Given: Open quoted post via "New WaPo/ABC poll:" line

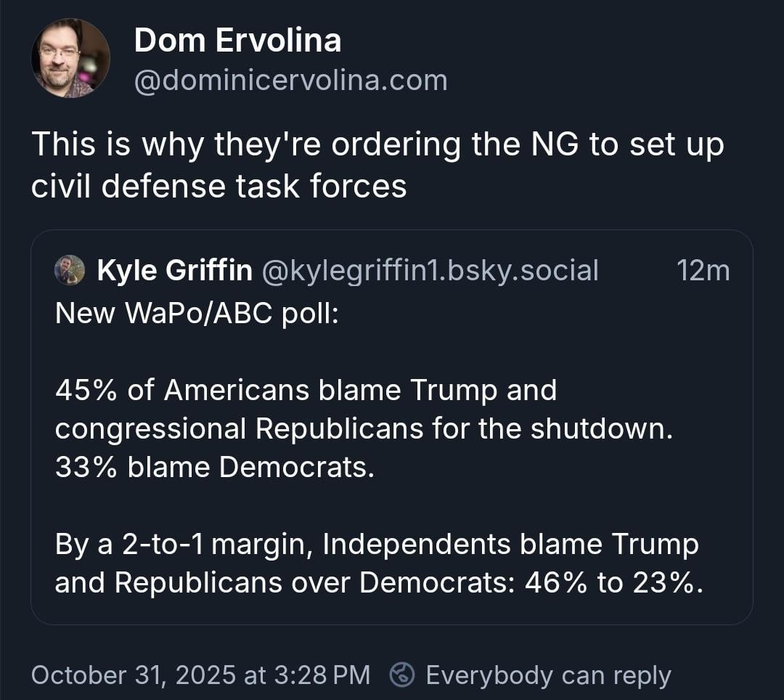Looking at the screenshot, I should pyautogui.click(x=197, y=313).
